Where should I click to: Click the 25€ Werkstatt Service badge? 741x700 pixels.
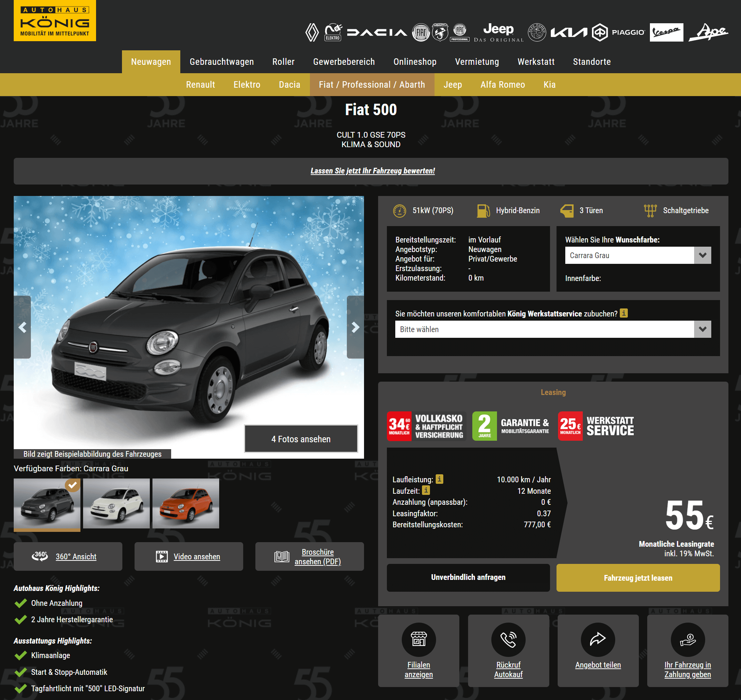coord(597,426)
